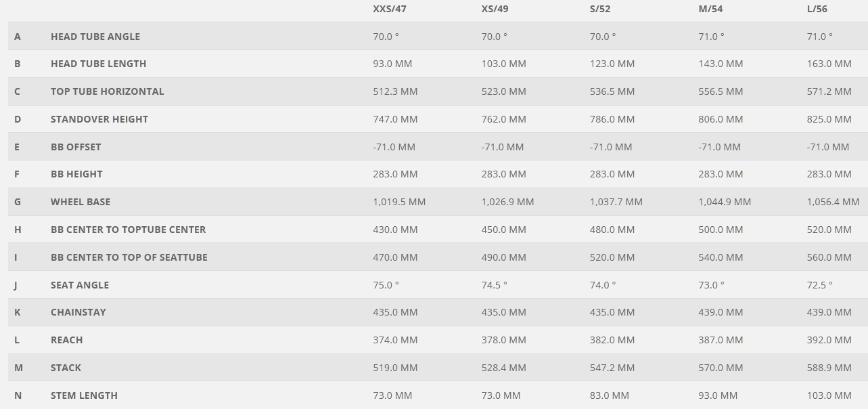868x409 pixels.
Task: Select the L/56 size column header
Action: 817,9
